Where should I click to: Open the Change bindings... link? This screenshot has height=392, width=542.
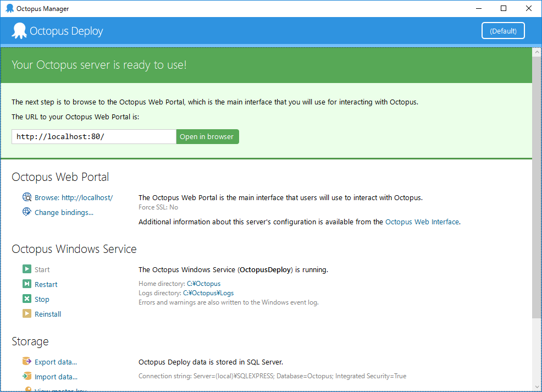[64, 213]
